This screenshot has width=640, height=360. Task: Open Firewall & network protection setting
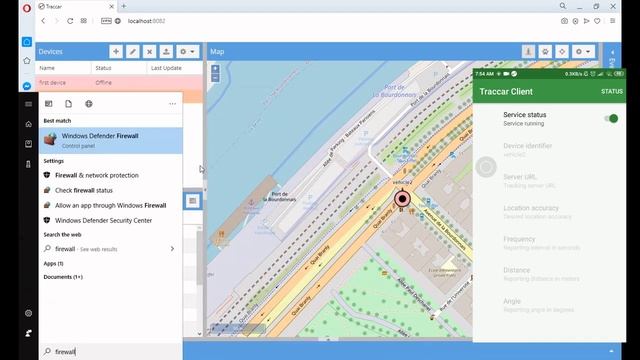pyautogui.click(x=97, y=175)
